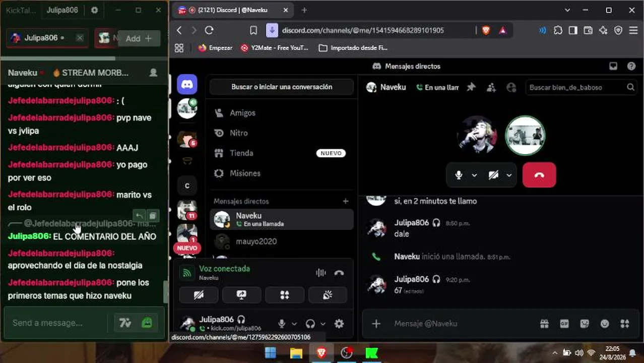The image size is (644, 363).
Task: Open Brave Rewards triangle icon
Action: [x=502, y=30]
